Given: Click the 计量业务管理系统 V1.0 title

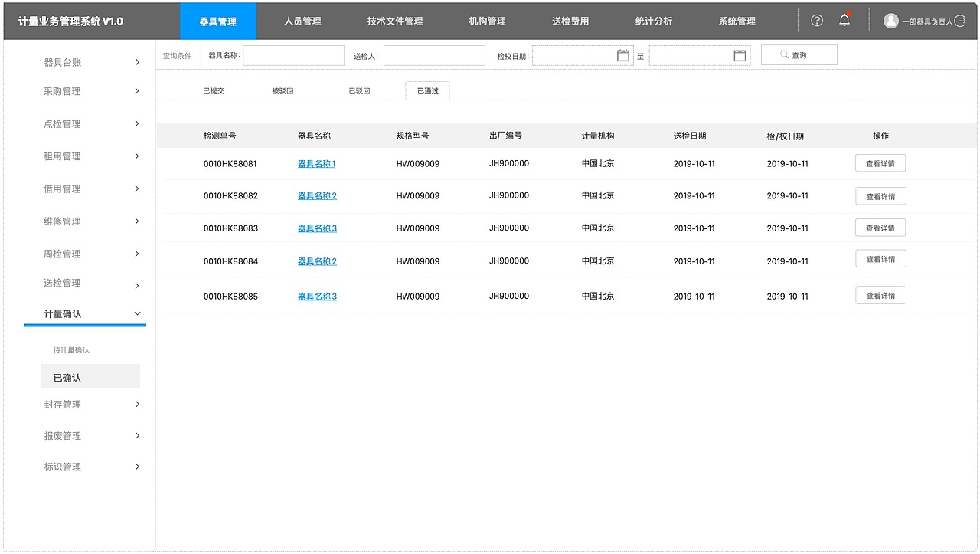Looking at the screenshot, I should point(70,21).
